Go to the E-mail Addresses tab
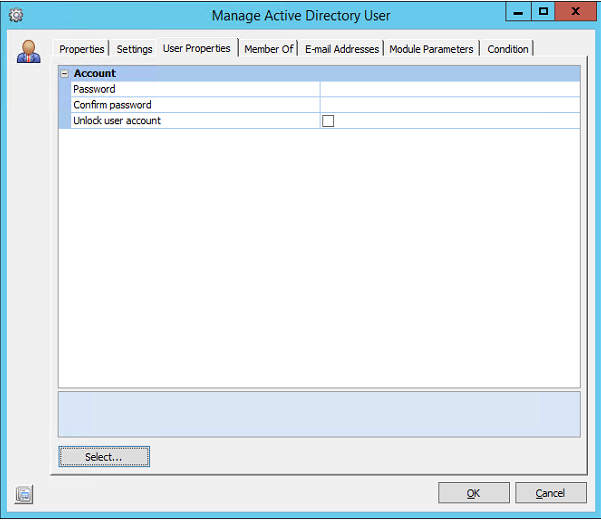This screenshot has height=520, width=601. click(342, 49)
